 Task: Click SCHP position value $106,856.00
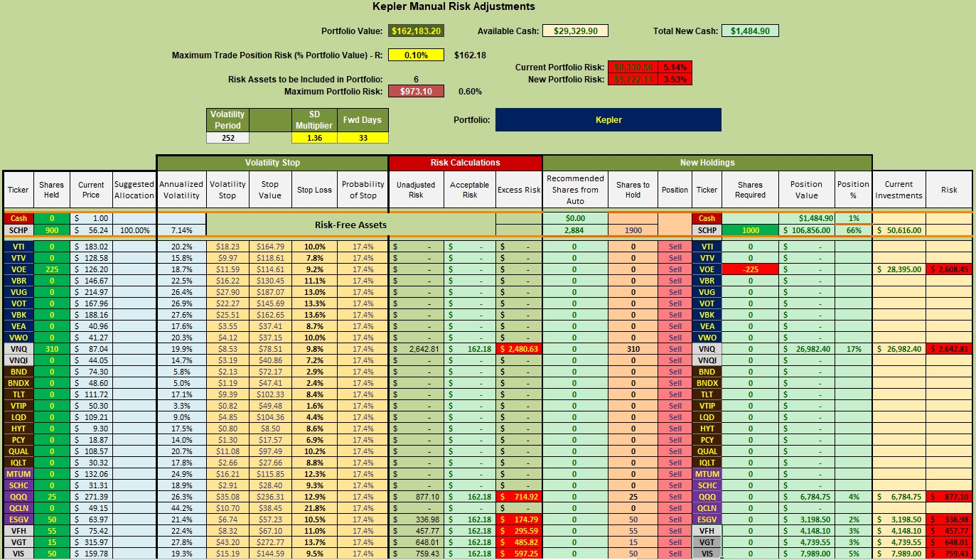point(807,230)
